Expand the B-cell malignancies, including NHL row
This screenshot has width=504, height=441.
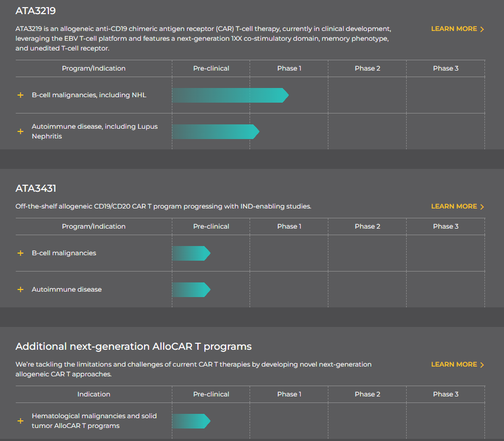click(21, 95)
